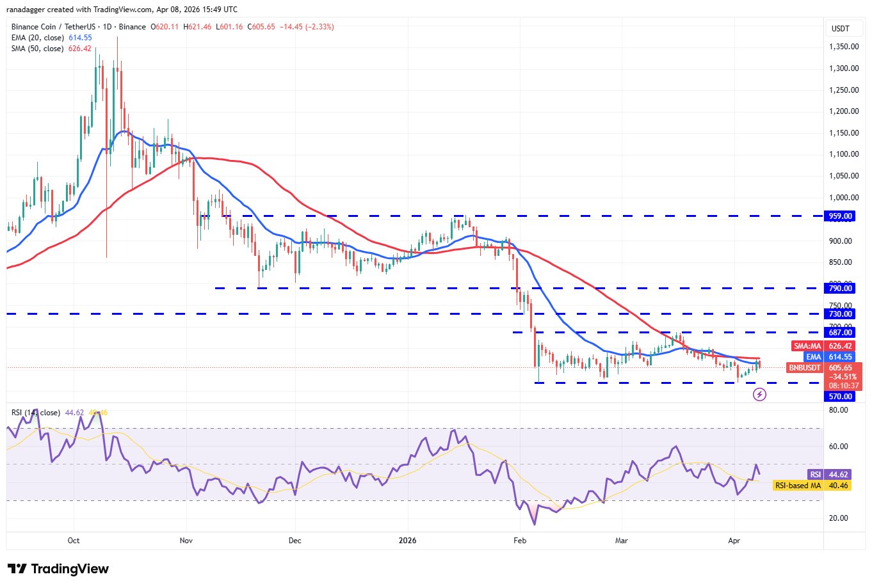The width and height of the screenshot is (872, 588).
Task: Select the 959.00 horizontal line label
Action: 840,216
